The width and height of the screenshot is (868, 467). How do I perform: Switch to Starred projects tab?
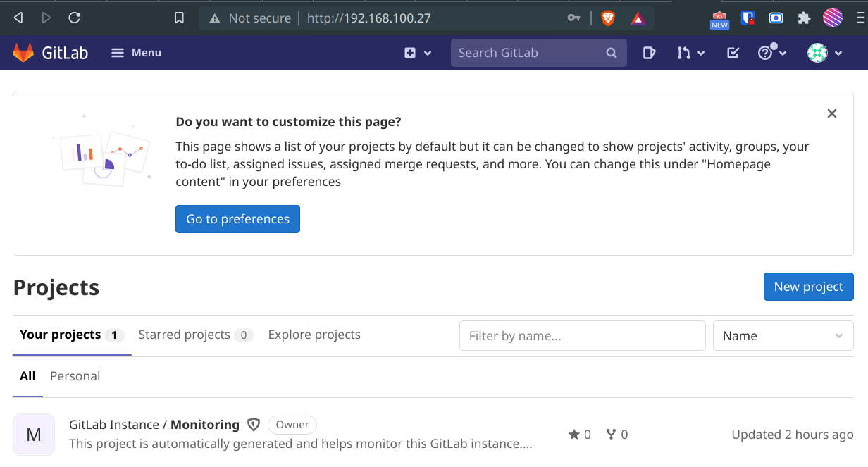194,335
